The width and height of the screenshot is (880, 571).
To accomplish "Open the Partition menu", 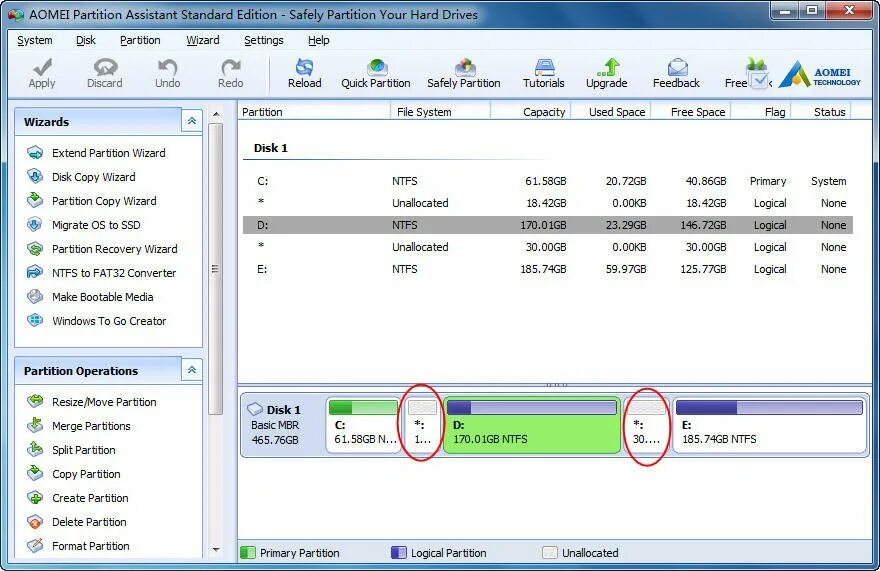I will [140, 40].
